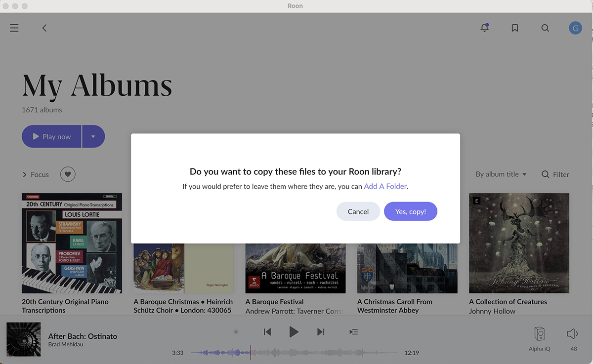593x364 pixels.
Task: Expand the Focus options
Action: pyautogui.click(x=36, y=174)
